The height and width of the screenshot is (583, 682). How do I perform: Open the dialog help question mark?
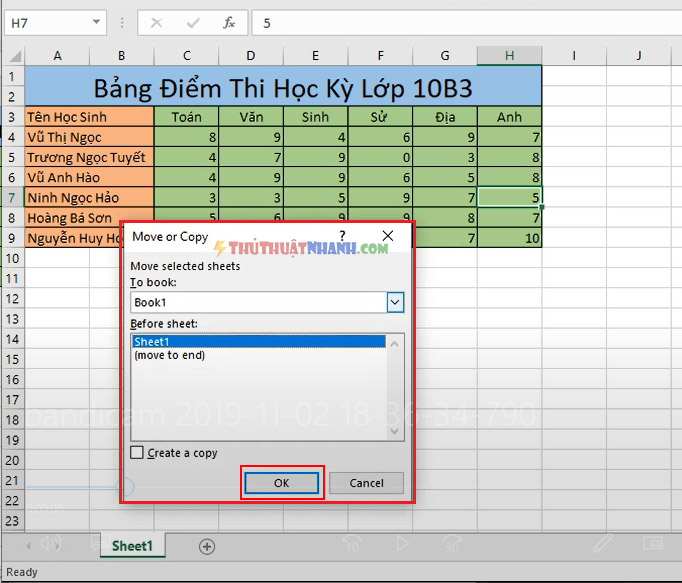tap(343, 236)
